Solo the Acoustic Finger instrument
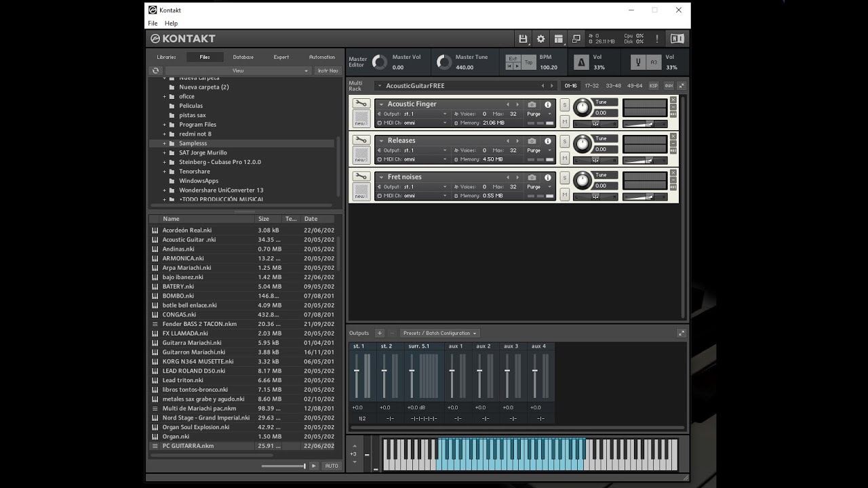Image resolution: width=868 pixels, height=488 pixels. click(565, 106)
